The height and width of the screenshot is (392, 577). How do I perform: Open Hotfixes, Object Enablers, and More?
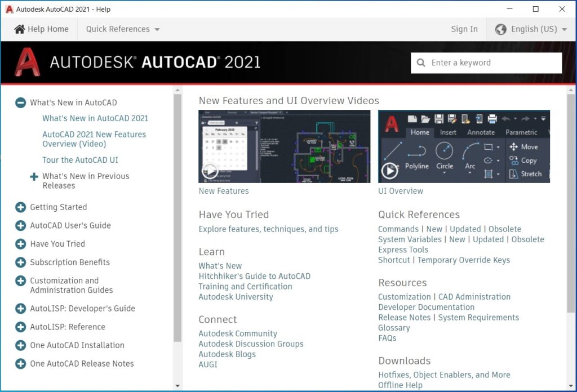tap(444, 375)
